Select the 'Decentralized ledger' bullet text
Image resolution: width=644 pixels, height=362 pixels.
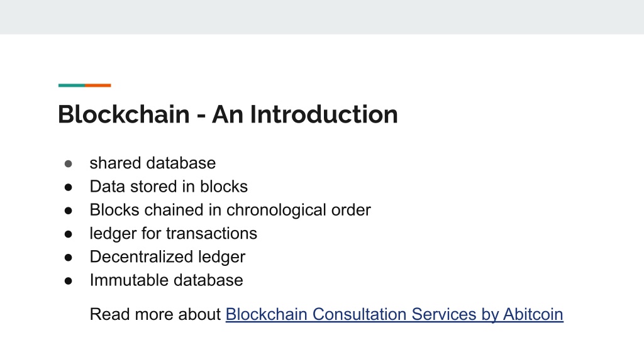pos(167,256)
